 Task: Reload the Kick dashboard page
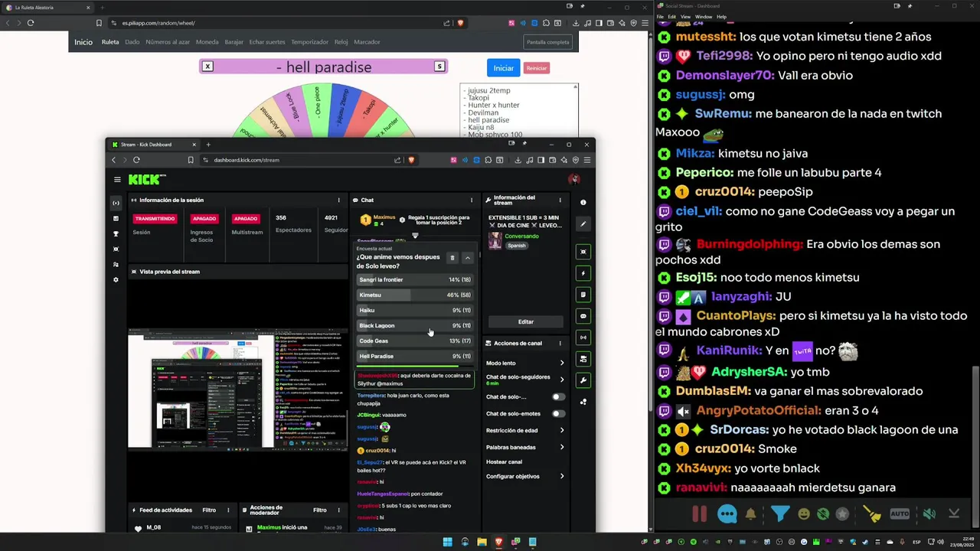(x=136, y=160)
